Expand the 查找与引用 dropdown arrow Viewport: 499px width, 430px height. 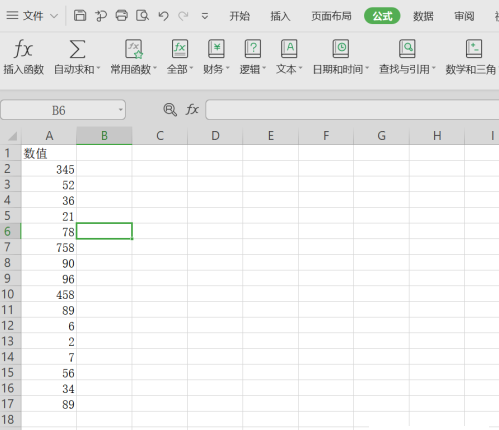(x=434, y=68)
